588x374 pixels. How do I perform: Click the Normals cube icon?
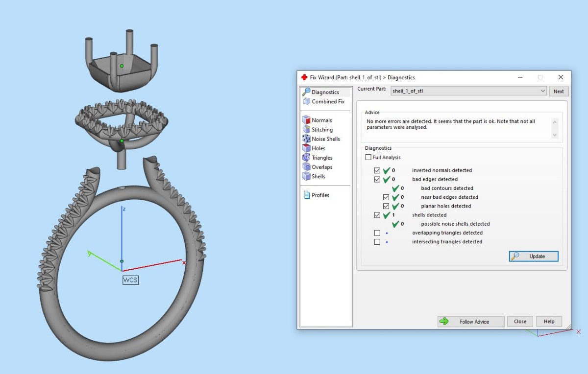306,120
